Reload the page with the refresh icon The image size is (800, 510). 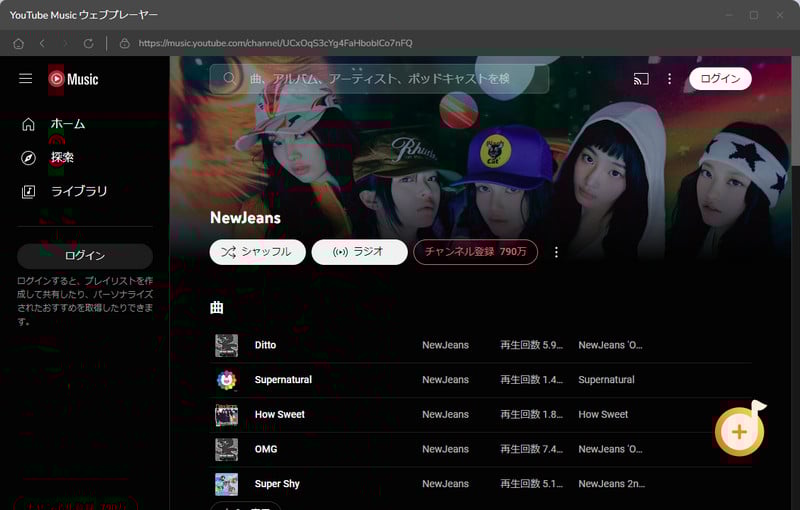pyautogui.click(x=88, y=43)
